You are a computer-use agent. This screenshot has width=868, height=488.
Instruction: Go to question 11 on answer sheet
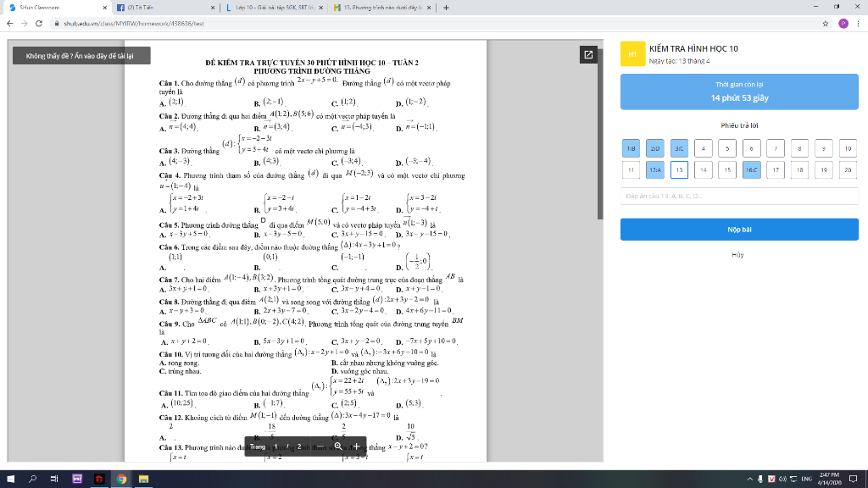coord(631,169)
